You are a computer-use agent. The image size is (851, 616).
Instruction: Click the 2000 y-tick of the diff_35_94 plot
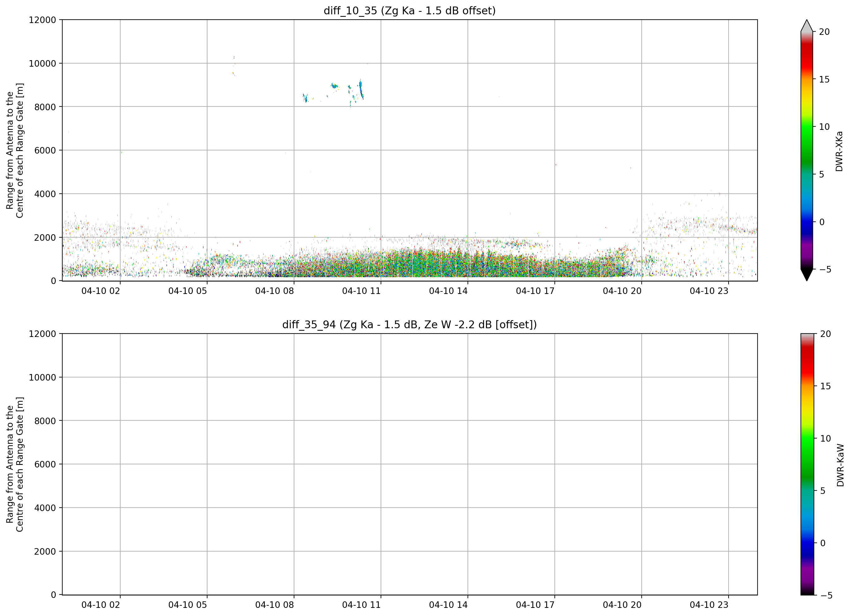pos(45,552)
